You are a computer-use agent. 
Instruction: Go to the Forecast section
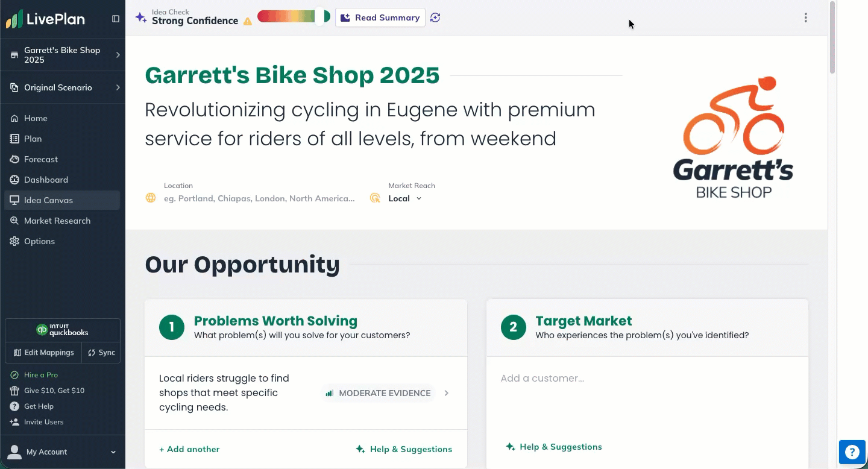[41, 159]
